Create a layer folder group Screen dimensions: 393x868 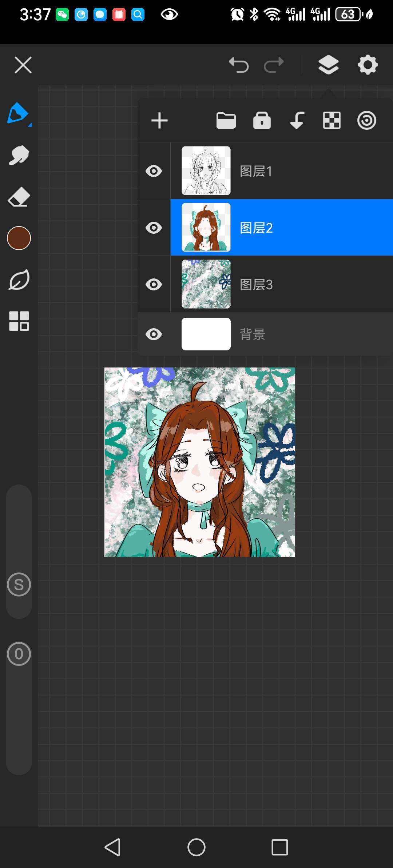pyautogui.click(x=226, y=121)
